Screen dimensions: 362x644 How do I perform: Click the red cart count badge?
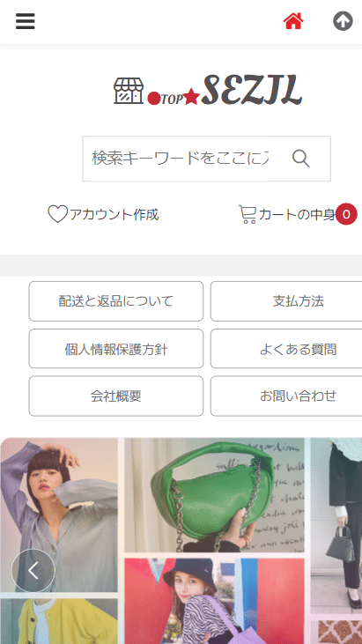pyautogui.click(x=346, y=214)
